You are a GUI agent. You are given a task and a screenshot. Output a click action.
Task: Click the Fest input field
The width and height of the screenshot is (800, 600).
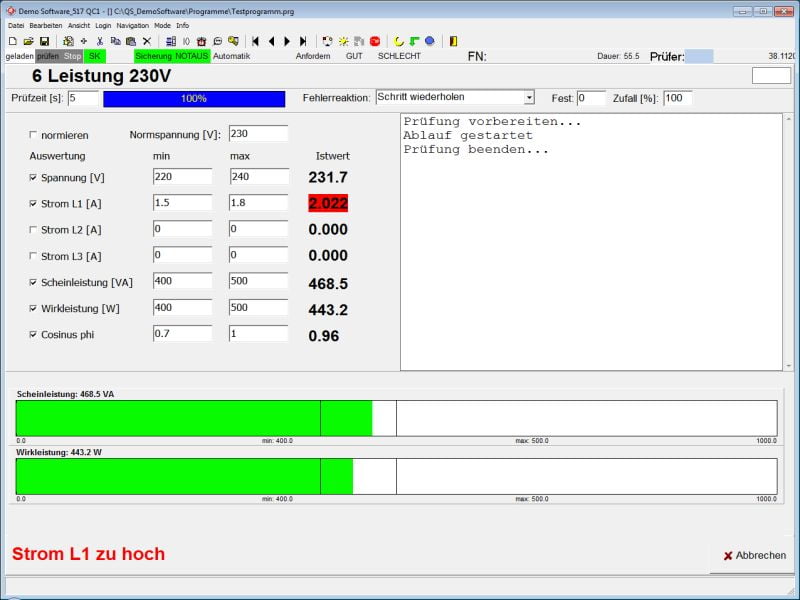pyautogui.click(x=591, y=98)
